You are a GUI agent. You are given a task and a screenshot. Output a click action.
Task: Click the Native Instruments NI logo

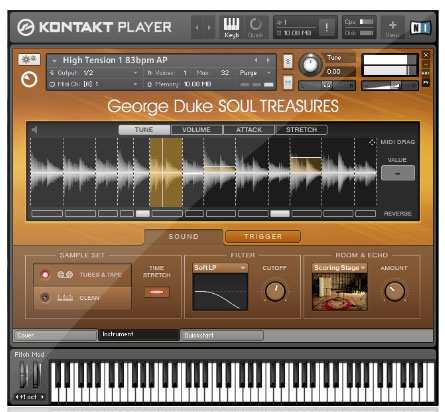tap(420, 27)
